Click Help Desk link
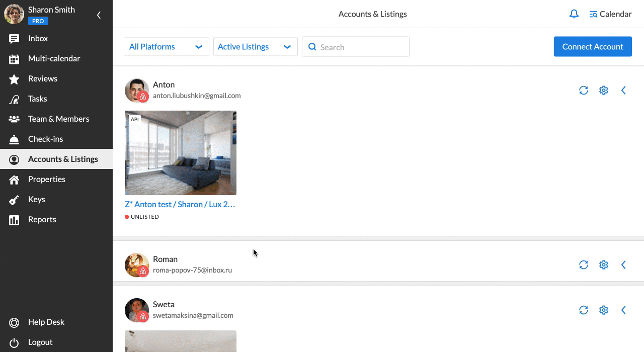This screenshot has height=352, width=644. (x=56, y=322)
